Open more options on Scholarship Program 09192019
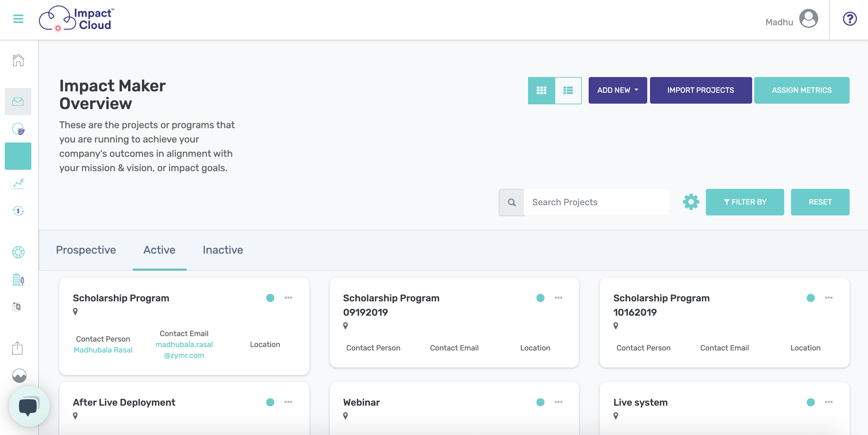The width and height of the screenshot is (868, 435). (x=558, y=298)
